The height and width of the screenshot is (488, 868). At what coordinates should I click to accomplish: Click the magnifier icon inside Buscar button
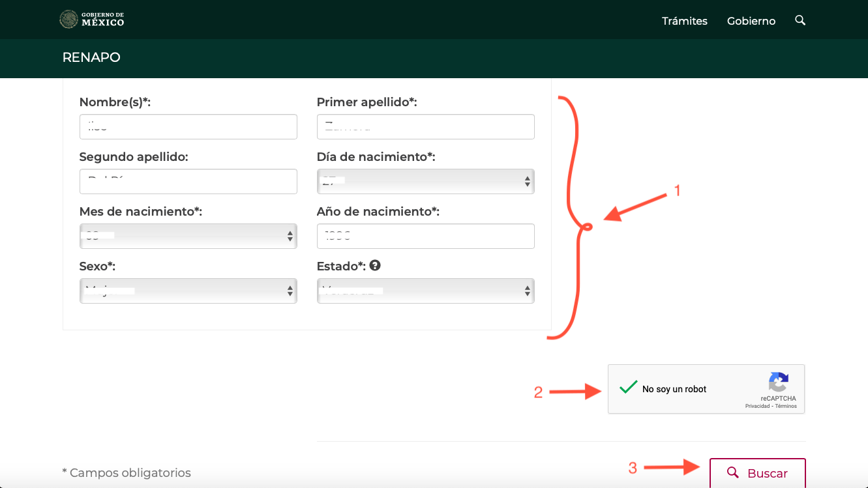[732, 472]
